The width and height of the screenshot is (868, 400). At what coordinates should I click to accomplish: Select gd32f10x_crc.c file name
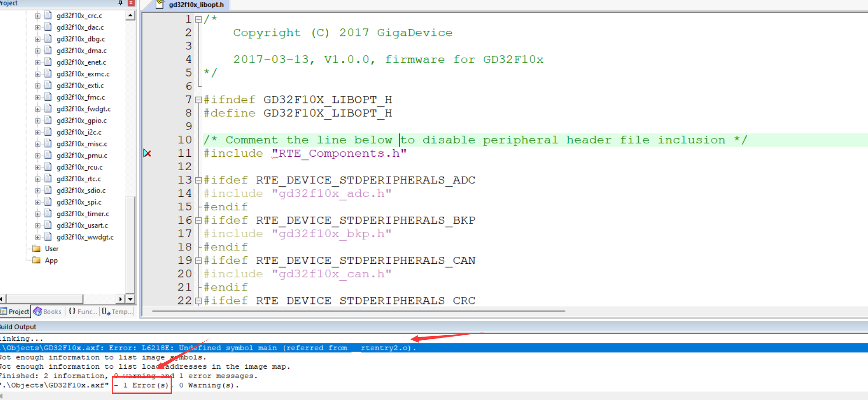click(x=79, y=16)
